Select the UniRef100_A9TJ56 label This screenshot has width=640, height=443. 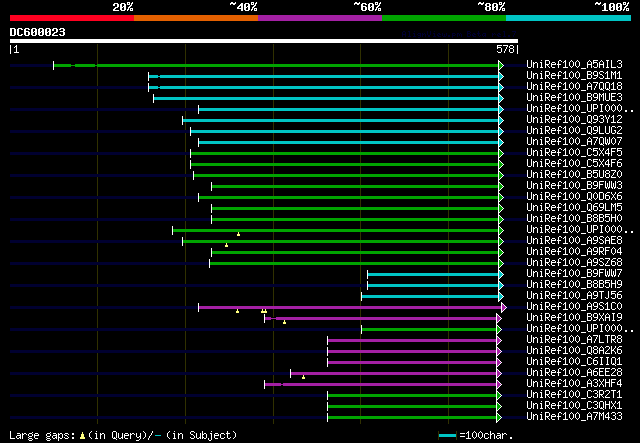click(574, 296)
